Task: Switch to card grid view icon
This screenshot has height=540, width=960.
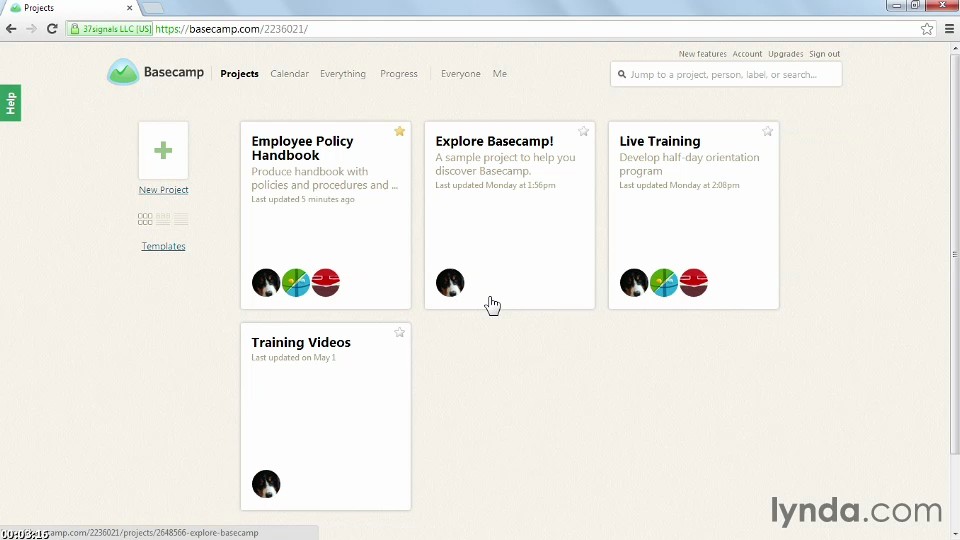Action: pyautogui.click(x=145, y=219)
